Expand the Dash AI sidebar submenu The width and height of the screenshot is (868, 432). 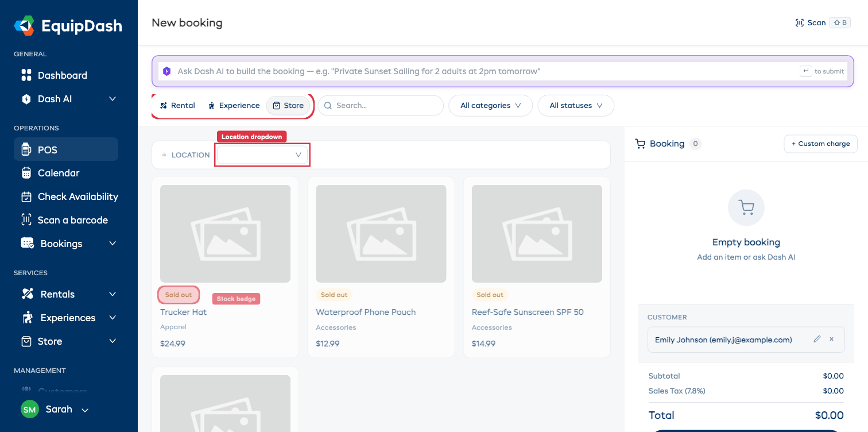coord(113,99)
